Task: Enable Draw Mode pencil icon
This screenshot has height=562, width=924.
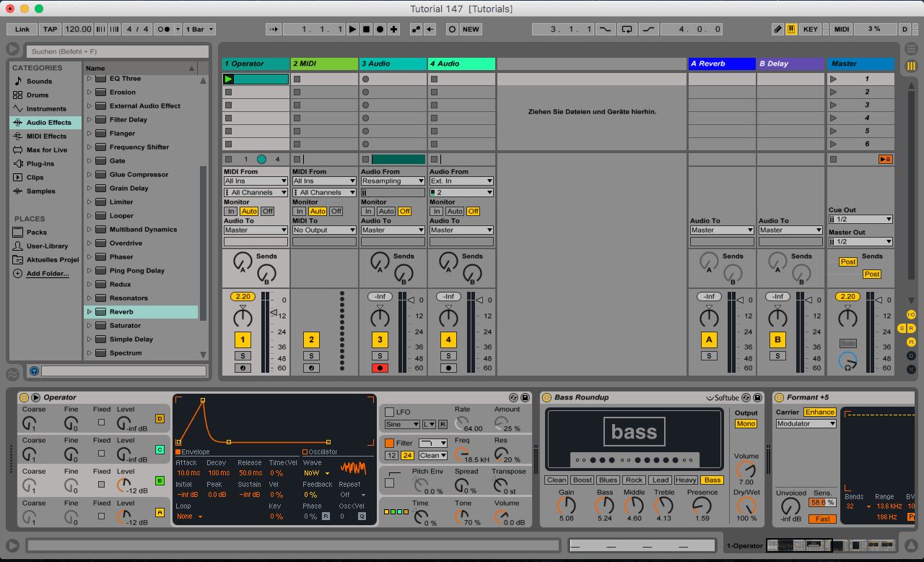Action: pyautogui.click(x=777, y=29)
